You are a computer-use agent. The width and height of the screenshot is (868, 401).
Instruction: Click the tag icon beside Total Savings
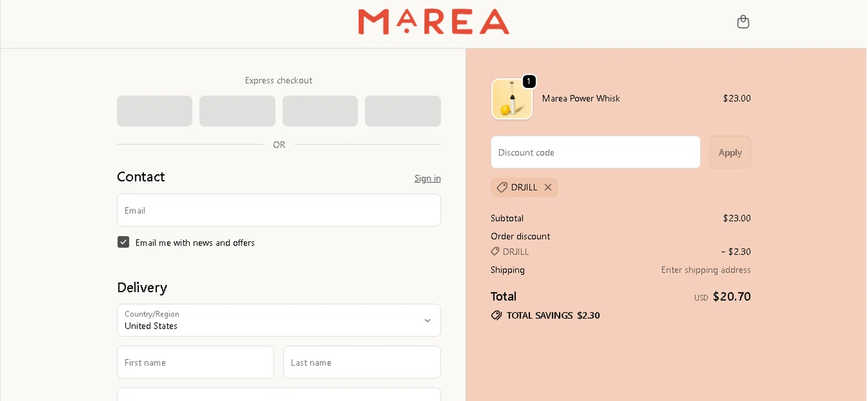click(496, 315)
